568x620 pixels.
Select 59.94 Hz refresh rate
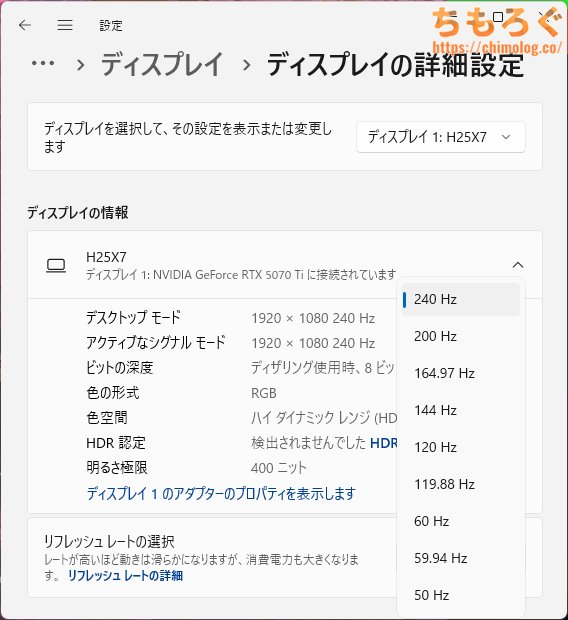click(x=461, y=558)
